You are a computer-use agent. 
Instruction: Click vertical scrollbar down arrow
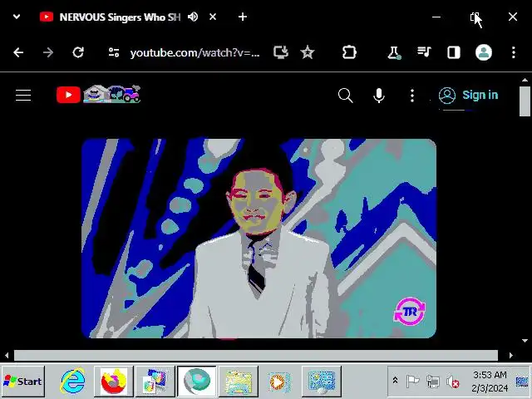coord(525,341)
